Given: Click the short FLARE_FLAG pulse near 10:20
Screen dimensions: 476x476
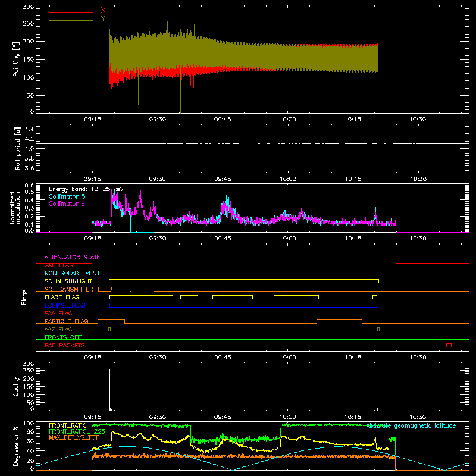Looking at the screenshot, I should [x=375, y=297].
